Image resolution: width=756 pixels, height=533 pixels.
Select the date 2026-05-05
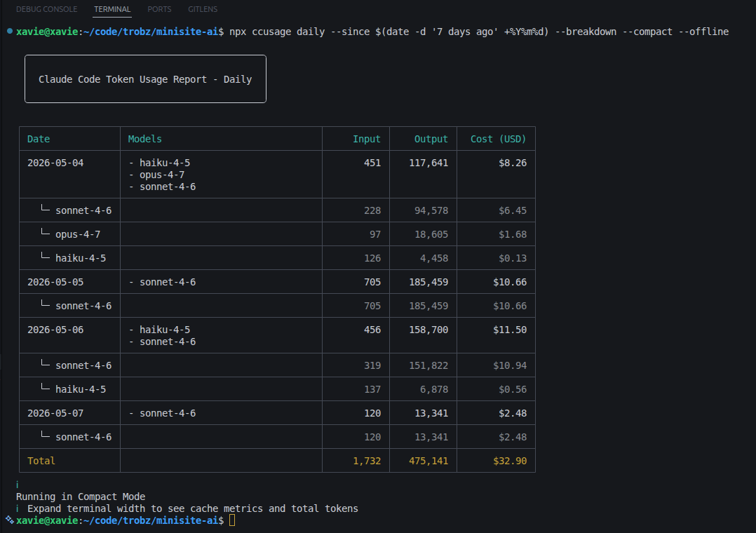point(55,282)
